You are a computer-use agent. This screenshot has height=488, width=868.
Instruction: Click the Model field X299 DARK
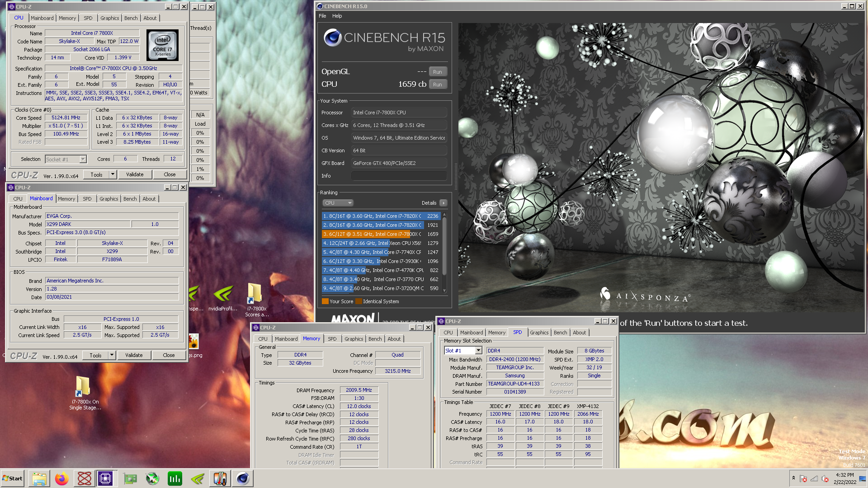88,224
